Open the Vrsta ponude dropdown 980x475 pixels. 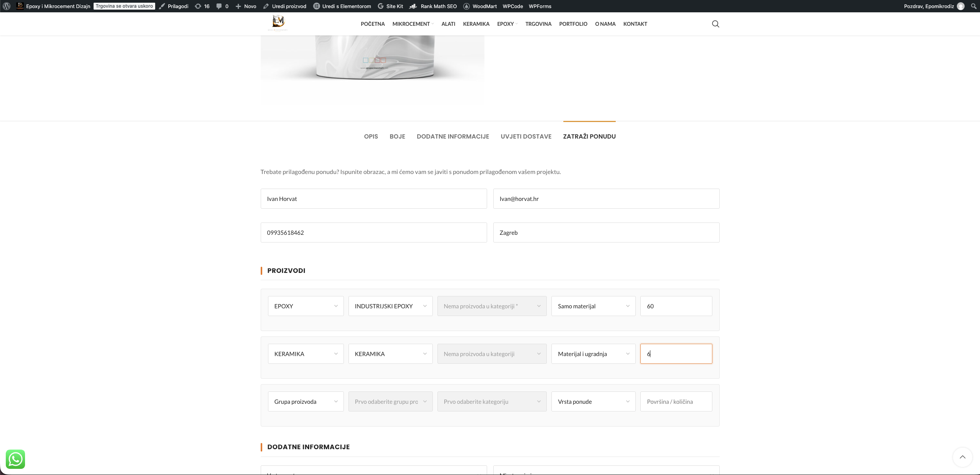(x=593, y=401)
